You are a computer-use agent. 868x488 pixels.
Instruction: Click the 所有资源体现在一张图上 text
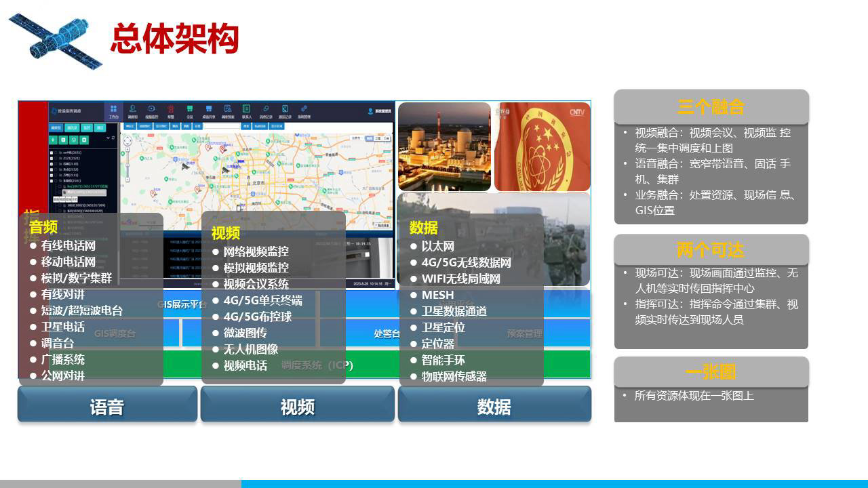(x=694, y=395)
